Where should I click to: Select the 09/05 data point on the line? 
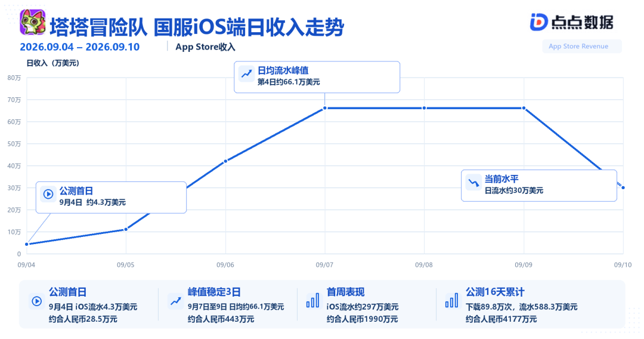(x=126, y=229)
